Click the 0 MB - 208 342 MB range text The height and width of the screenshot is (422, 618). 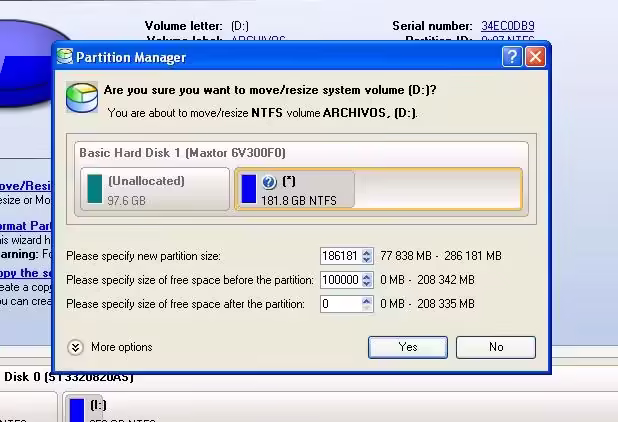(x=427, y=280)
